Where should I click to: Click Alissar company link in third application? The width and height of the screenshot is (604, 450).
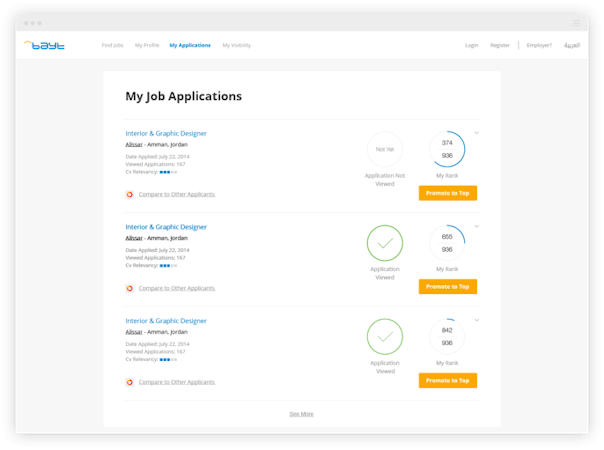[134, 332]
